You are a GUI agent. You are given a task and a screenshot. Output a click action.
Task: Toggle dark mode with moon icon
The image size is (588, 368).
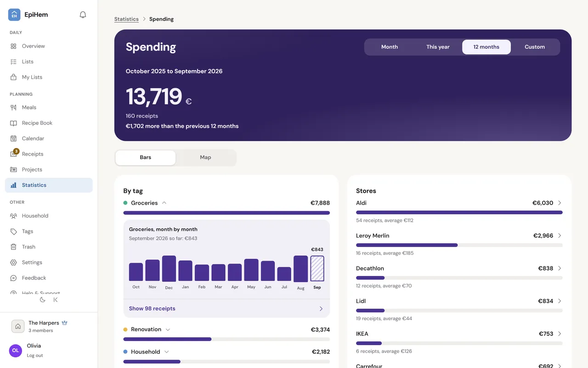pyautogui.click(x=43, y=300)
